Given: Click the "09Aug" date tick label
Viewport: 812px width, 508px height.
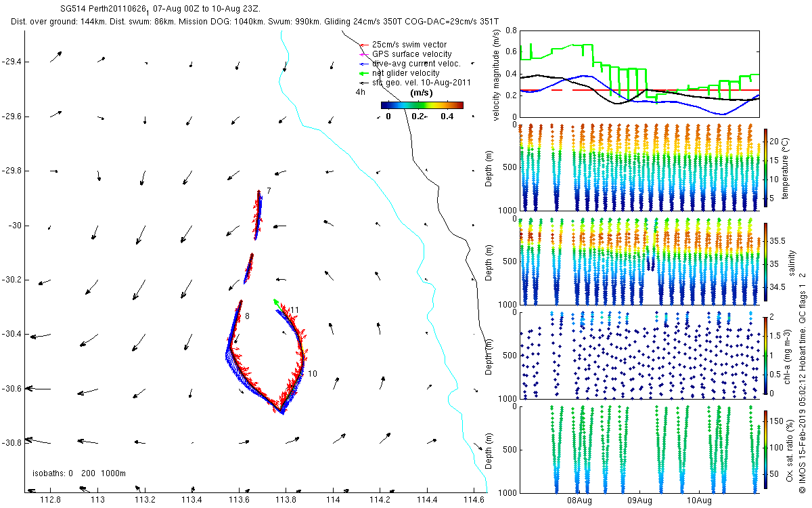Looking at the screenshot, I should (639, 501).
